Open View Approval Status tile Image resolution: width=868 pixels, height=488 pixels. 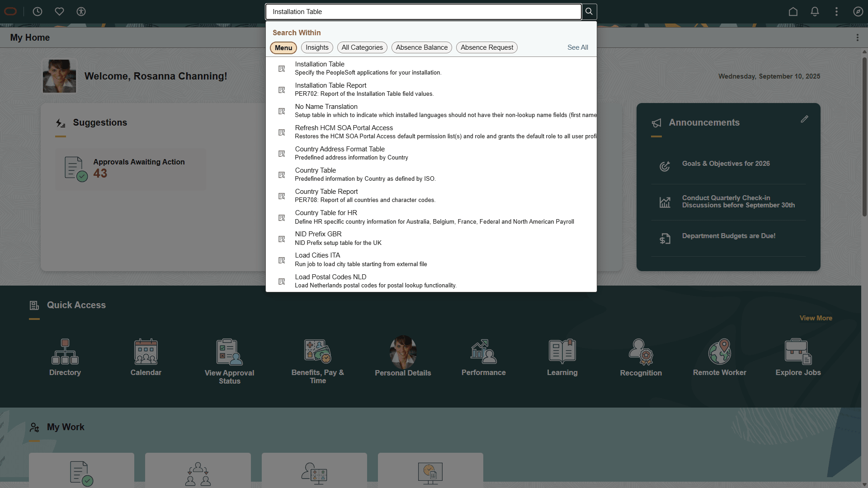(x=229, y=361)
